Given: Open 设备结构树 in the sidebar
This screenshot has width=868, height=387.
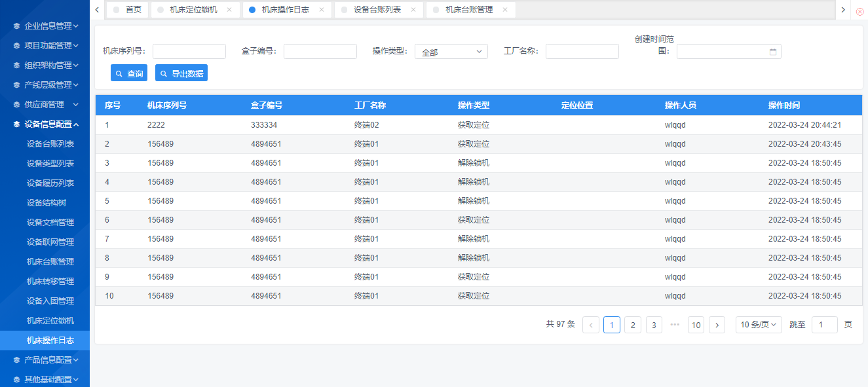Looking at the screenshot, I should click(47, 203).
